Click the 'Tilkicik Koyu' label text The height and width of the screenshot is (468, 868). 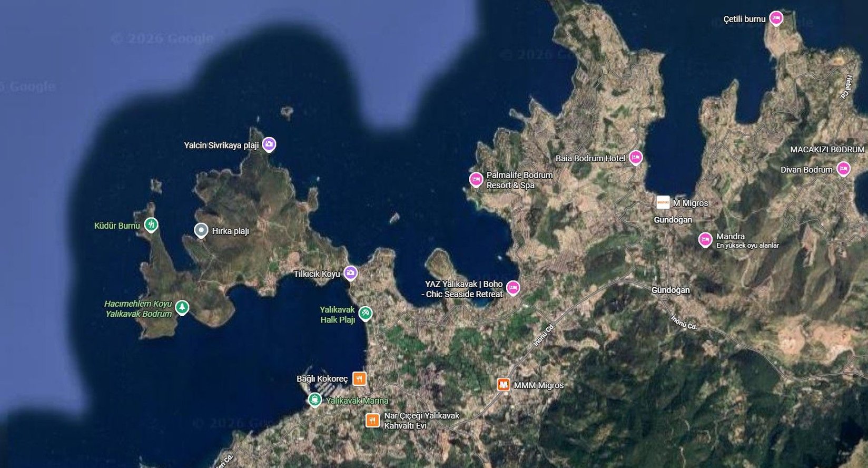pos(317,274)
